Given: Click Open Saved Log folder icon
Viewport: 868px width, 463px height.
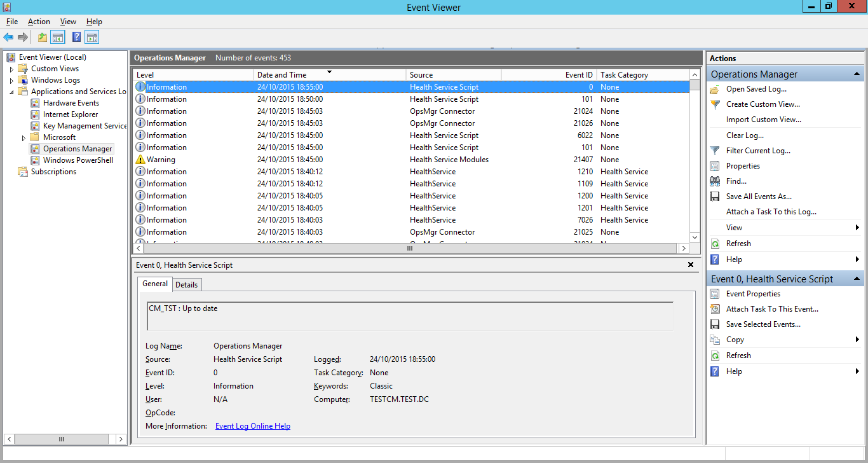Looking at the screenshot, I should (715, 89).
